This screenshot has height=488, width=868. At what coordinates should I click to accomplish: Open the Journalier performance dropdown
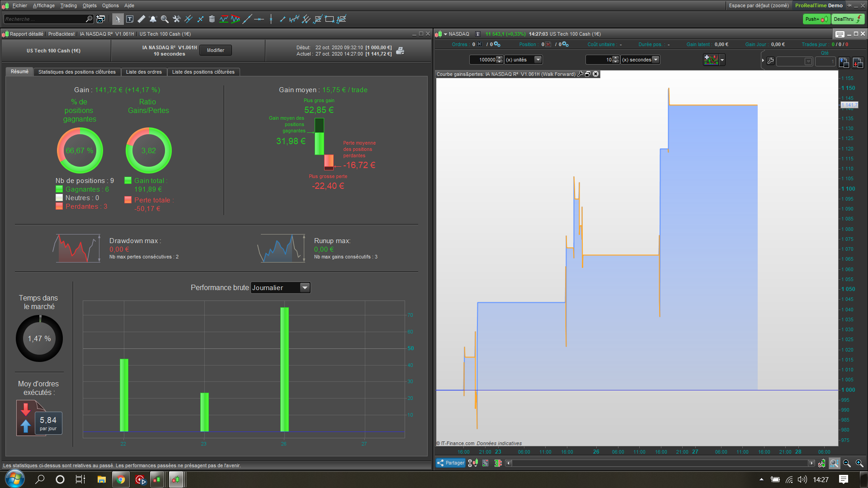305,288
